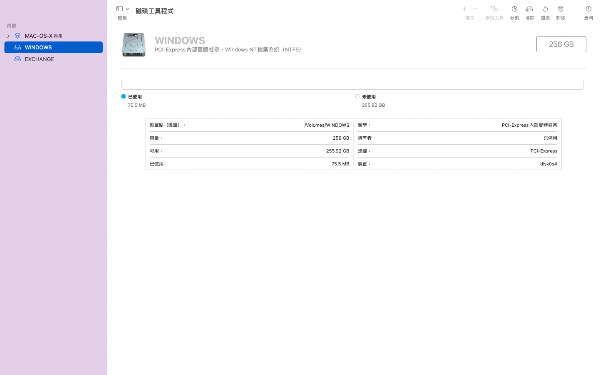This screenshot has width=600, height=375.
Task: Click the internal section header in sidebar
Action: pos(11,26)
